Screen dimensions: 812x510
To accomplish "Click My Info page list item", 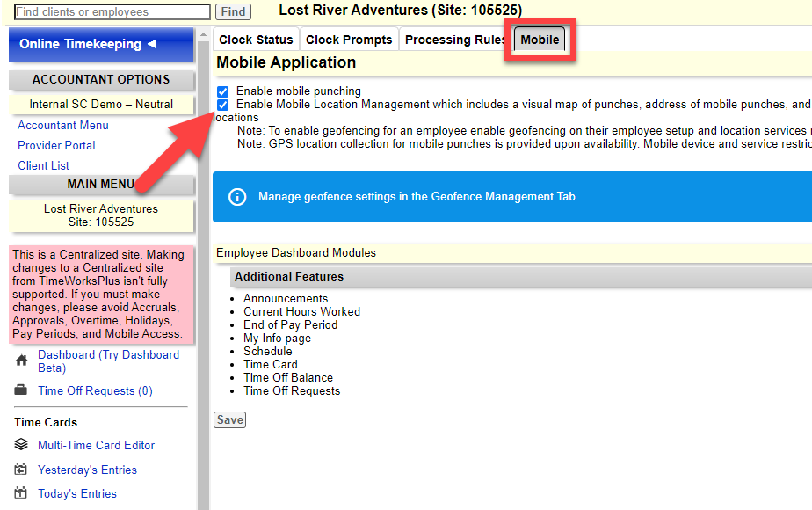I will point(278,339).
